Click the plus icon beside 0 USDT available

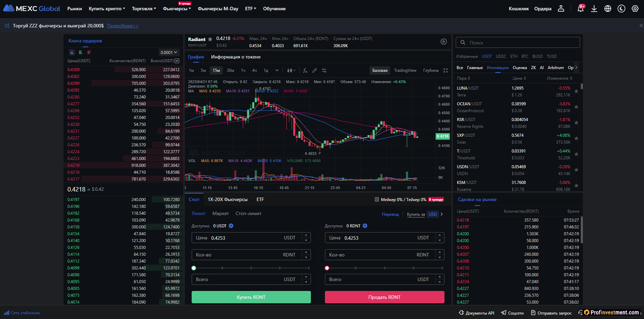coord(231,226)
